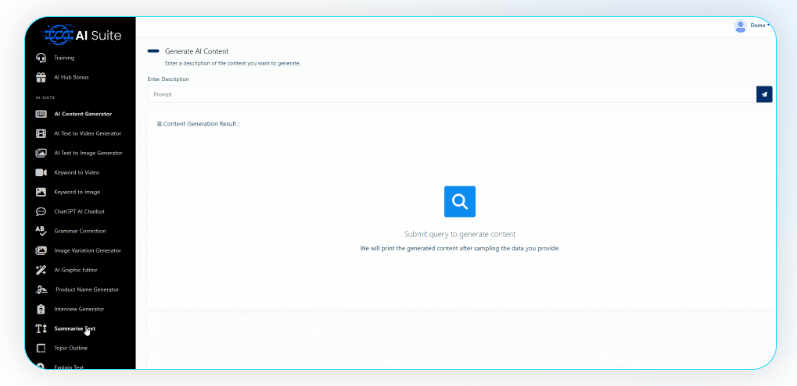
Task: Click 'Submit query to generate content' text
Action: 459,234
